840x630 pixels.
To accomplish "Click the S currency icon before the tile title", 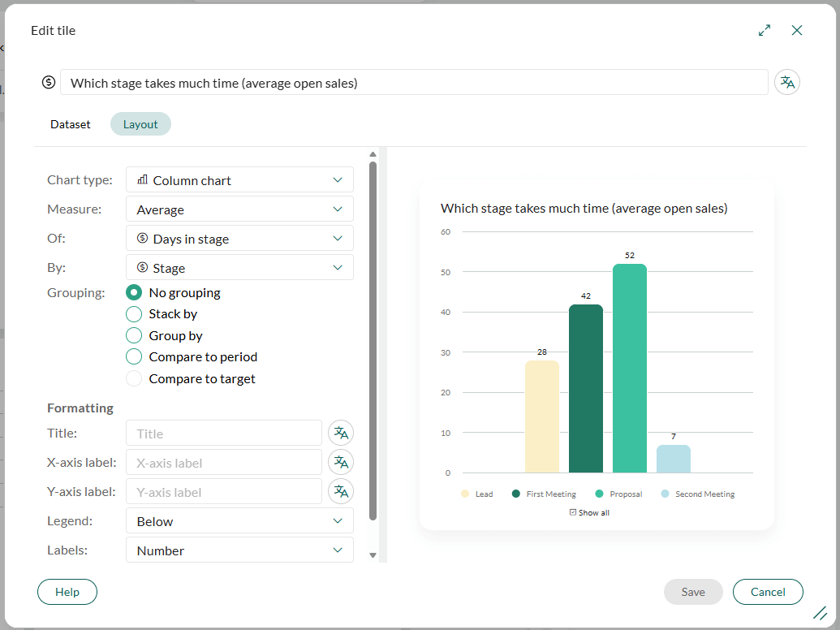I will coord(50,81).
